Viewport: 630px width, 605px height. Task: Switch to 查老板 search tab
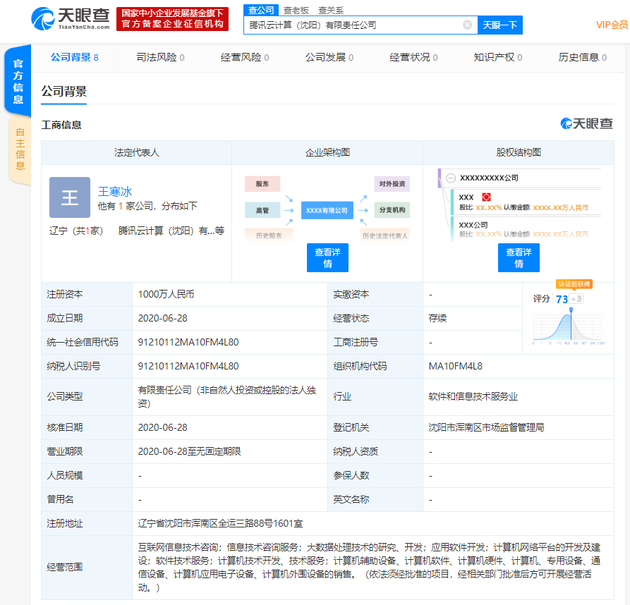coord(296,10)
